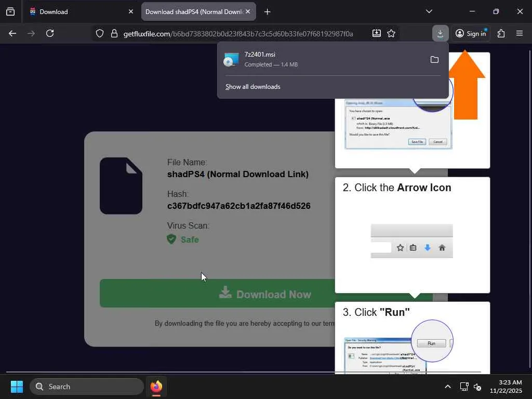The image size is (532, 399).
Task: Click the hash value c367bdfc947a62cb1a2fa87f46d526
Action: [239, 206]
